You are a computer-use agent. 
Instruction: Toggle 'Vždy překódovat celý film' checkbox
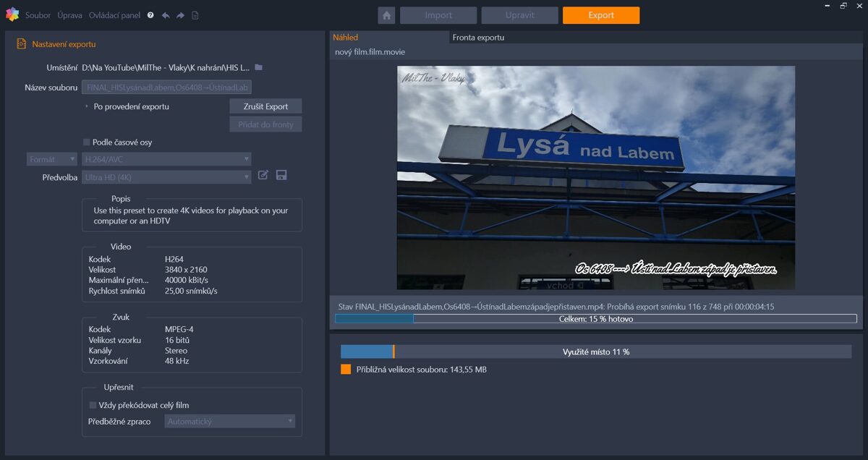point(93,405)
